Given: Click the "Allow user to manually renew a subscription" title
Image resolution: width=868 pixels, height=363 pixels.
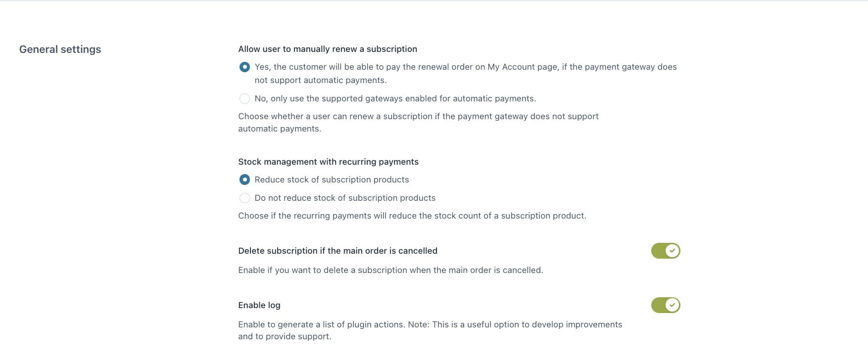Looking at the screenshot, I should coord(327,49).
